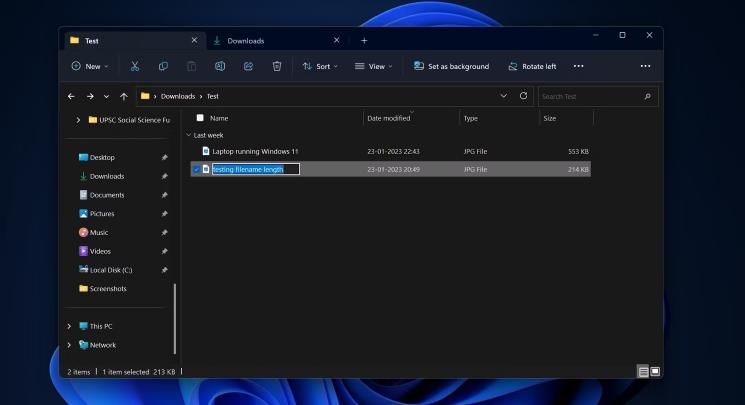
Task: Open the View dropdown menu
Action: click(373, 67)
